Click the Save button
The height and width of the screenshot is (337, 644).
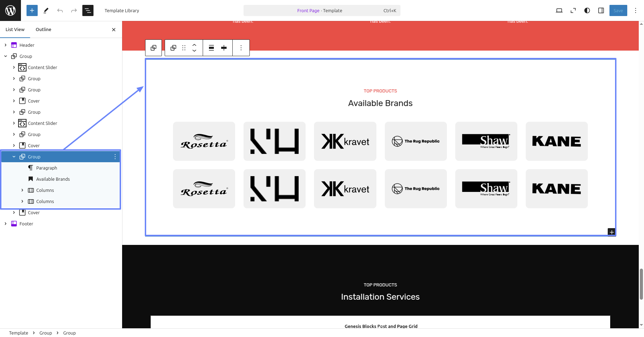pos(618,10)
